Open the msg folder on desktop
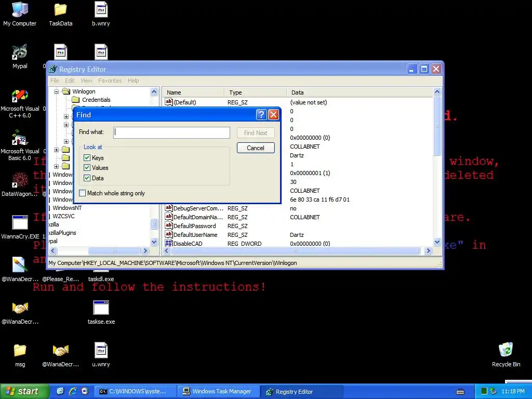 coord(20,355)
